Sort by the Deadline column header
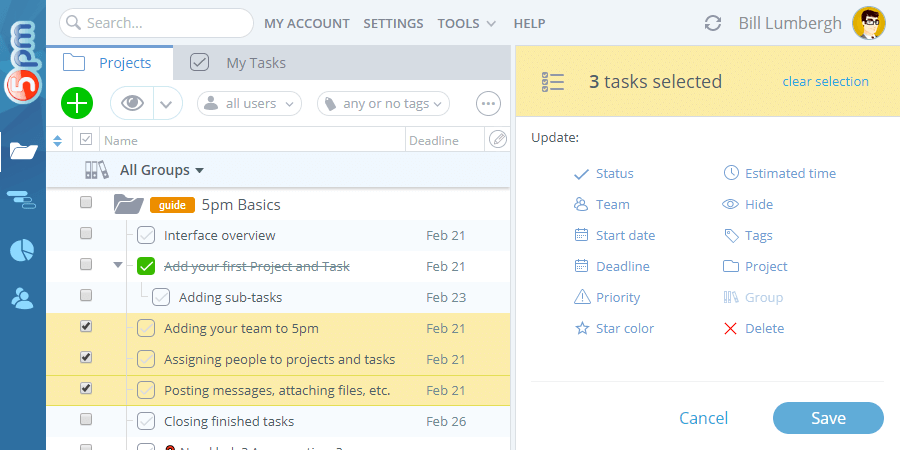Viewport: 900px width, 450px height. click(434, 141)
